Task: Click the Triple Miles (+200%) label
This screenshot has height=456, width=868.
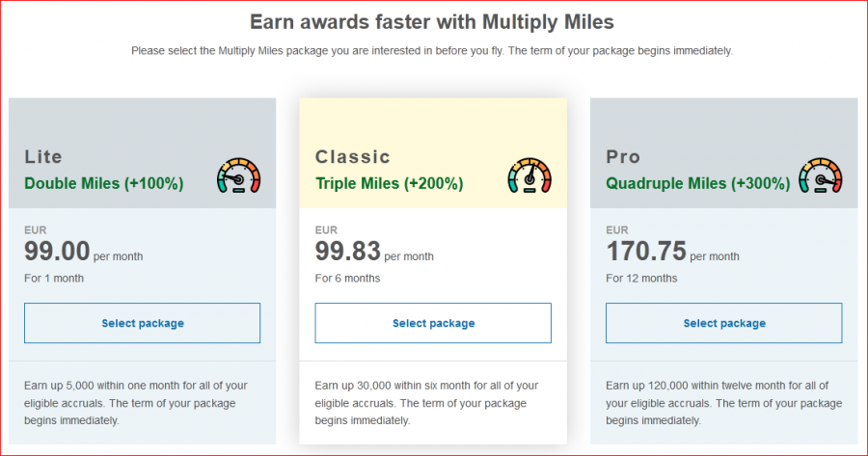Action: coord(389,182)
